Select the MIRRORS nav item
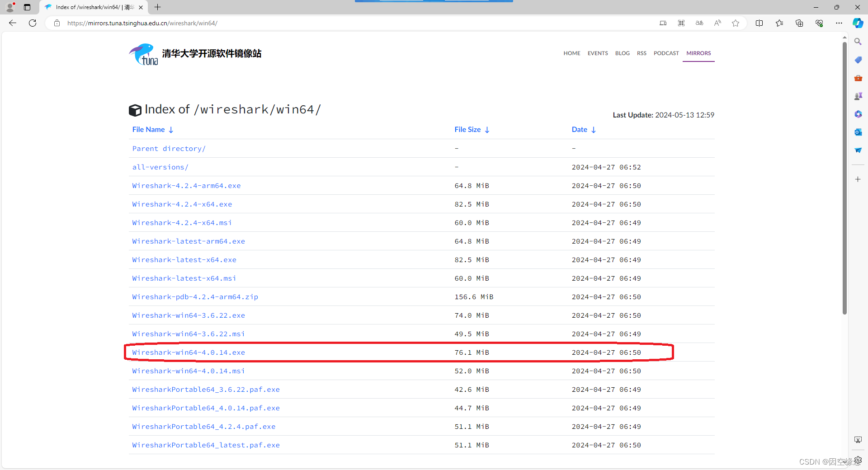 click(x=698, y=53)
